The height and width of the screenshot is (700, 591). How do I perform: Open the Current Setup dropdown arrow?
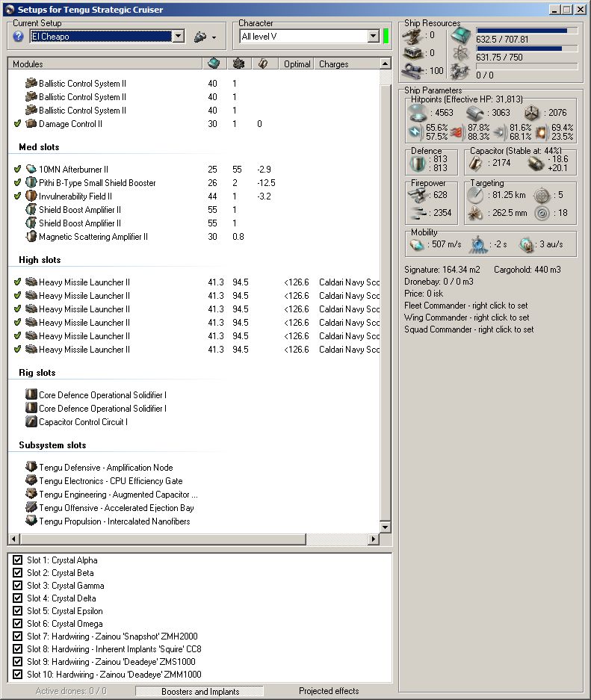pos(178,36)
